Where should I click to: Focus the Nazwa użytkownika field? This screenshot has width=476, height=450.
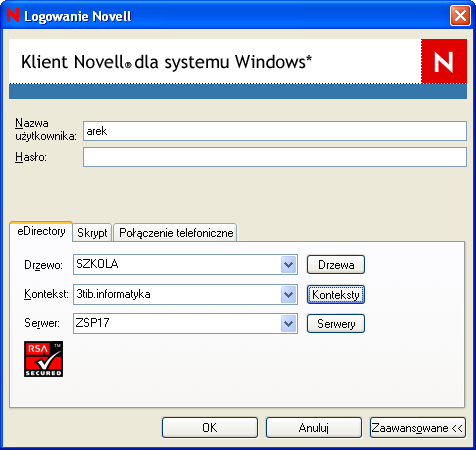point(275,131)
